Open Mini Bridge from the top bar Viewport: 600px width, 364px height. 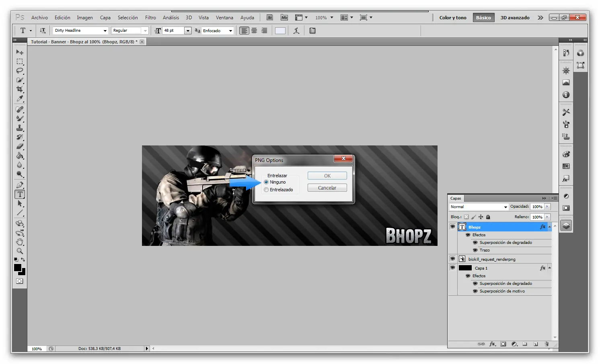[284, 18]
